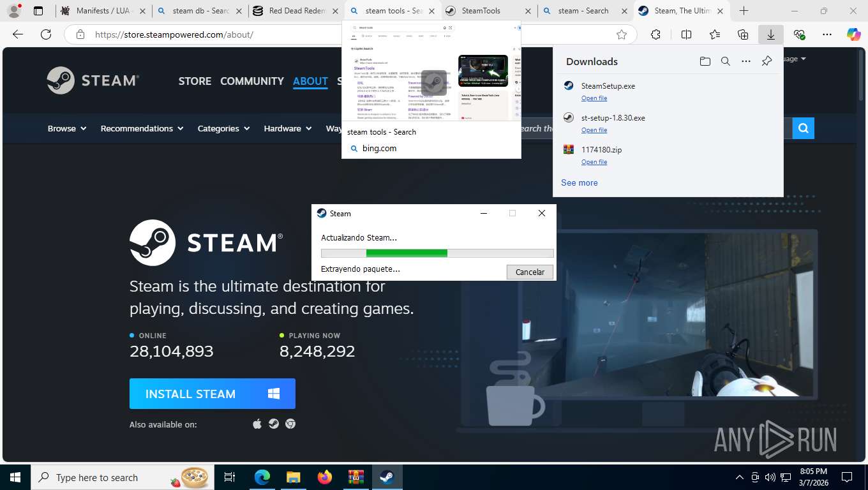Search downloads with magnifier icon
This screenshot has width=868, height=490.
(x=725, y=61)
